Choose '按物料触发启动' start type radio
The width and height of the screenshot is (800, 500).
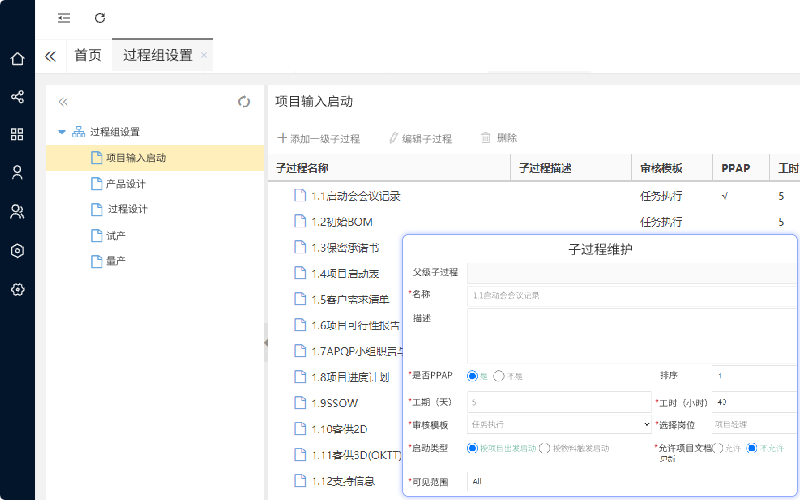(x=545, y=449)
